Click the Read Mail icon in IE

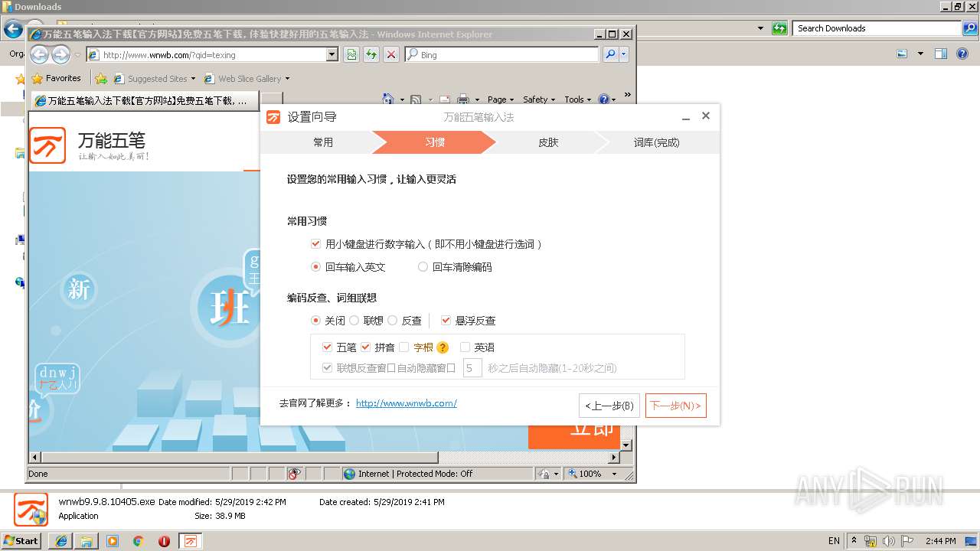(444, 99)
